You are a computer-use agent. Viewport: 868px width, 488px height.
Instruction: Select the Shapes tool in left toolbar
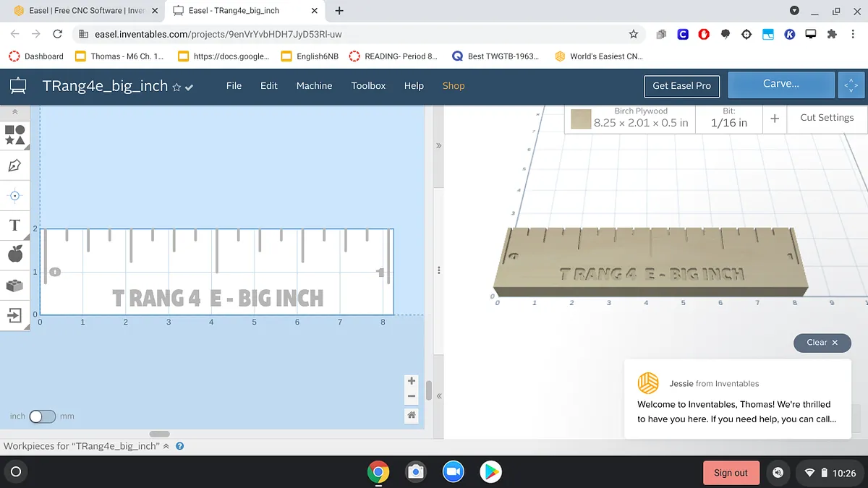[14, 135]
